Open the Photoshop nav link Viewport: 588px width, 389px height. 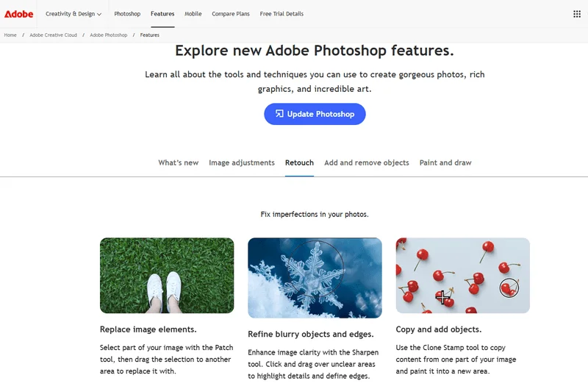click(127, 14)
